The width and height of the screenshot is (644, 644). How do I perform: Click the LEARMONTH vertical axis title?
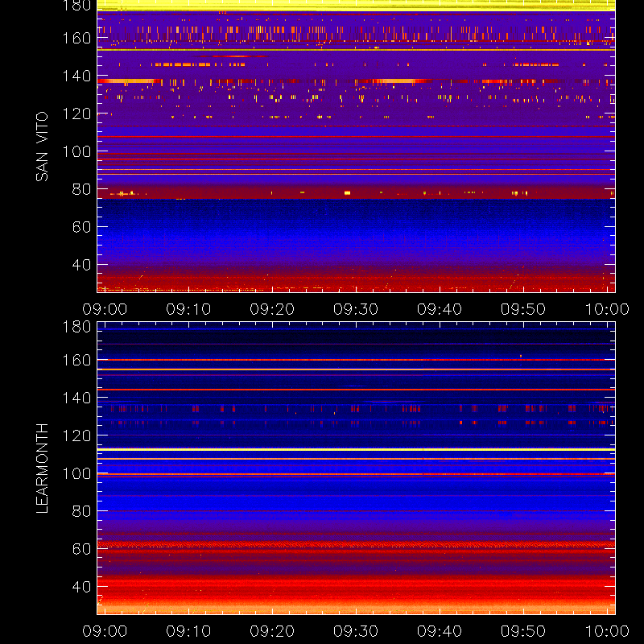pos(42,469)
